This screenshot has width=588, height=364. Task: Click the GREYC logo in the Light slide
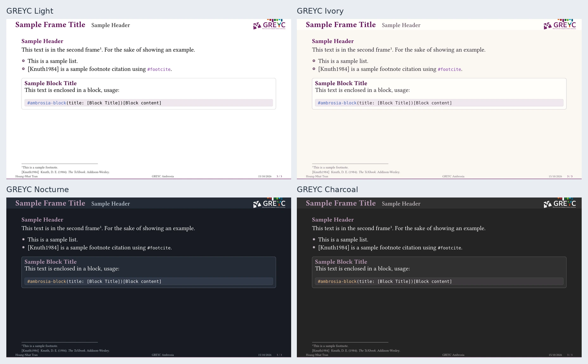269,24
